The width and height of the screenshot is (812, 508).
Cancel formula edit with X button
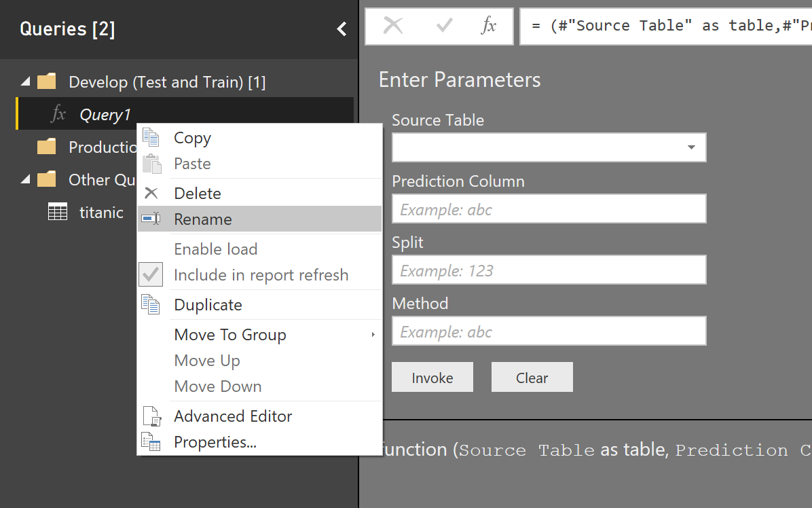(x=393, y=26)
